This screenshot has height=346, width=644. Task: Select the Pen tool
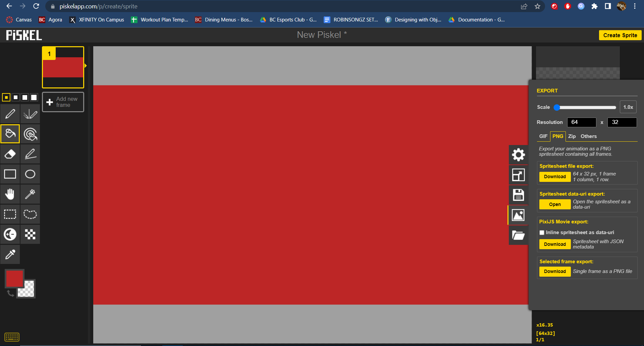[x=10, y=114]
